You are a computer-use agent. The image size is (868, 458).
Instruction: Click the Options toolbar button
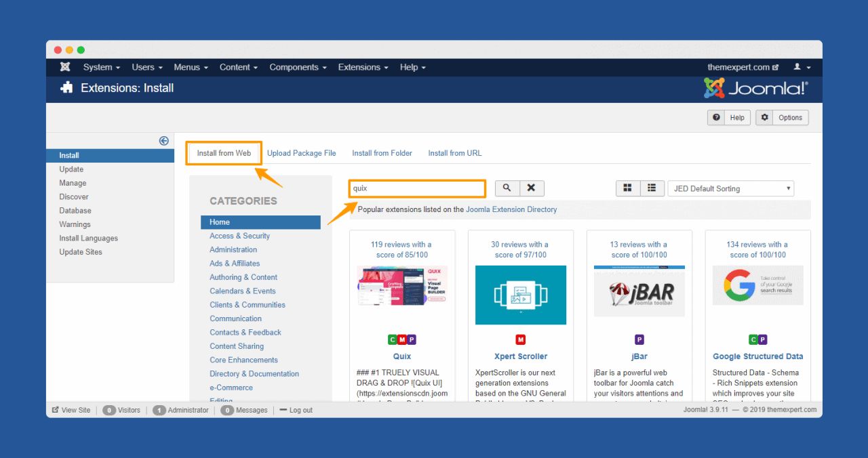tap(782, 117)
